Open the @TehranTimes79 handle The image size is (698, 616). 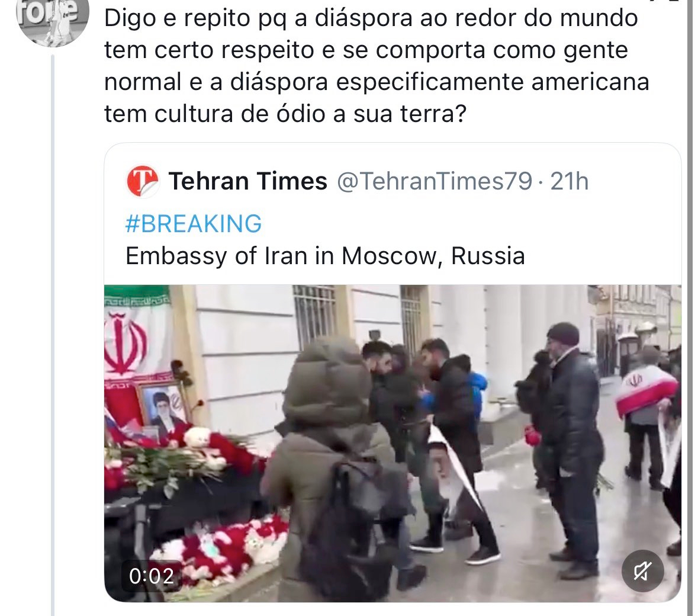coord(435,181)
